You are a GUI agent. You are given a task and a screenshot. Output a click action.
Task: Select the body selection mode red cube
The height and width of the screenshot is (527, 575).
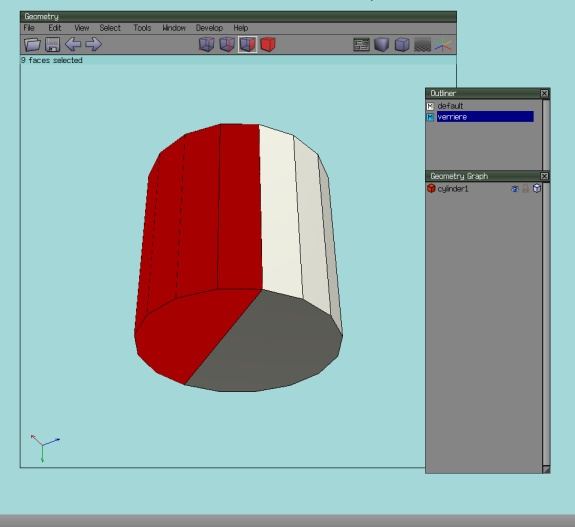click(268, 44)
